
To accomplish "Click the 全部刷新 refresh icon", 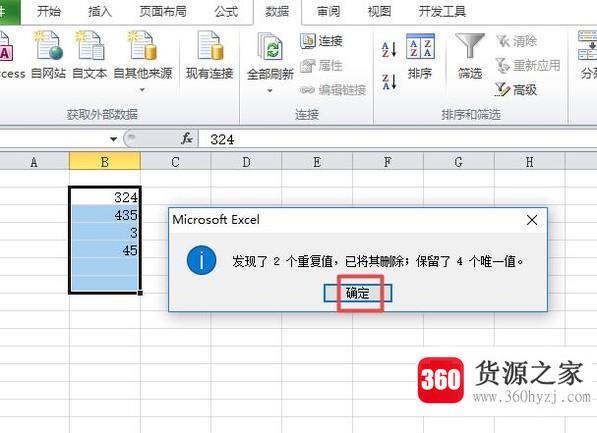I will coord(270,47).
